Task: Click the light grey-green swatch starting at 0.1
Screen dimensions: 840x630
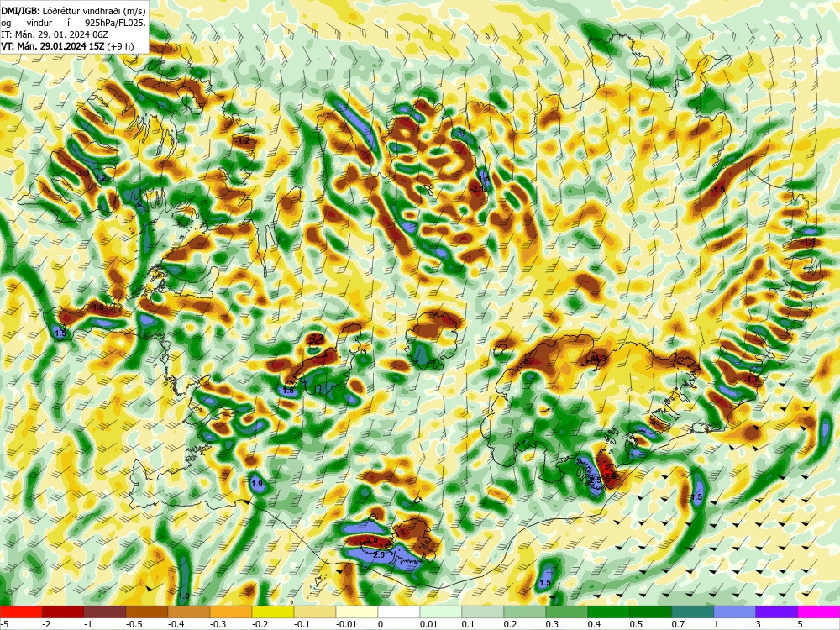Action: click(x=483, y=612)
